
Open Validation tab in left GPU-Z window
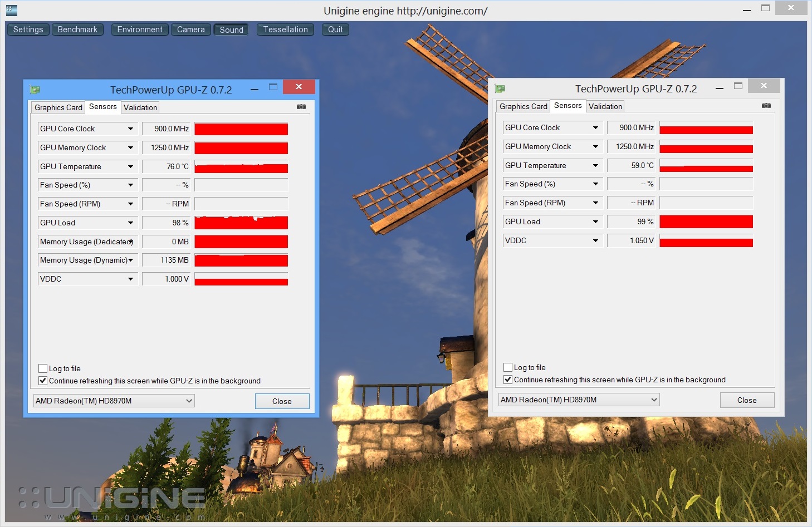(140, 107)
